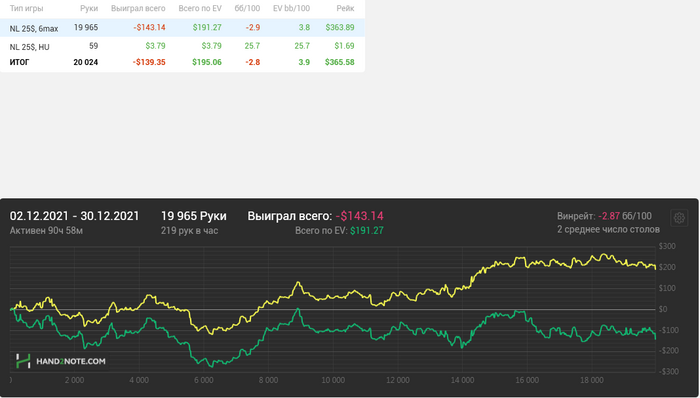Click the $0 y-axis label
The height and width of the screenshot is (398, 700).
pyautogui.click(x=663, y=309)
